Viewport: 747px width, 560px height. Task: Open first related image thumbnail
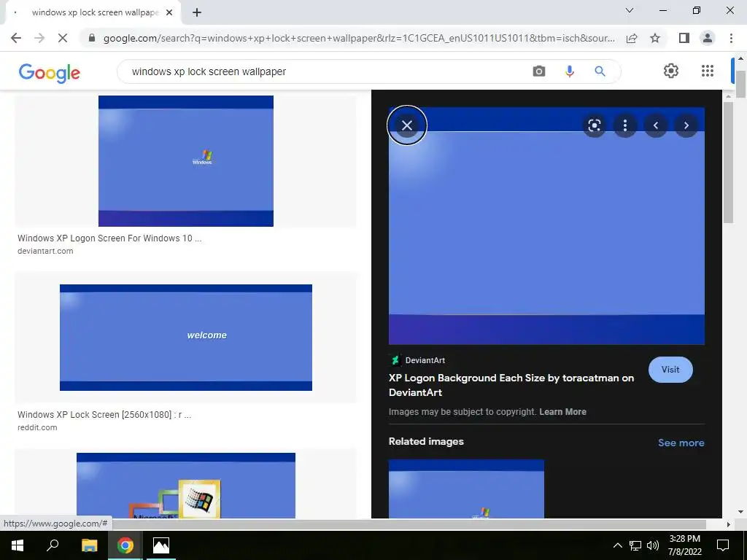pos(466,489)
